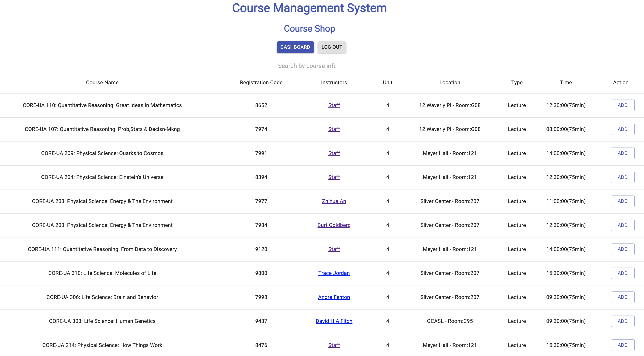Add How Things Work course
This screenshot has width=644, height=356.
pyautogui.click(x=622, y=345)
